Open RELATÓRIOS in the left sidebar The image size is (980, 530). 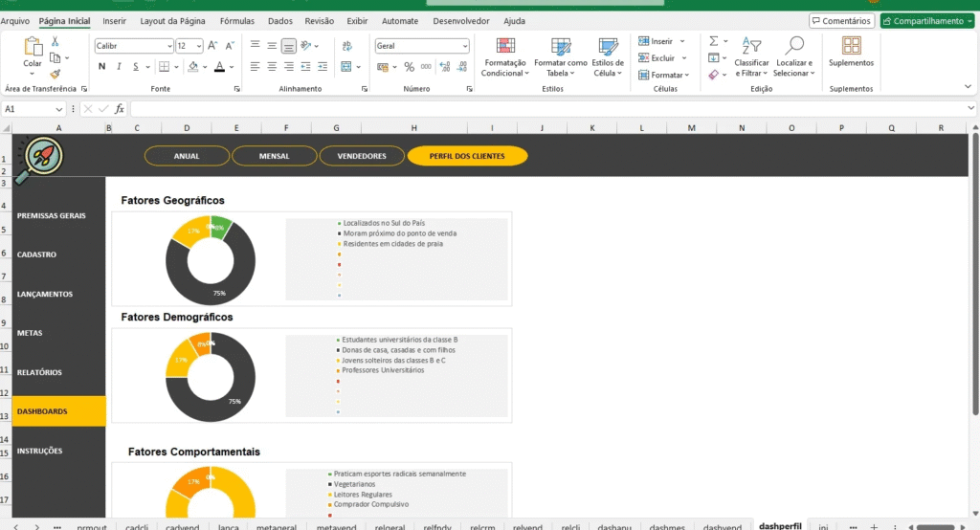pyautogui.click(x=39, y=372)
